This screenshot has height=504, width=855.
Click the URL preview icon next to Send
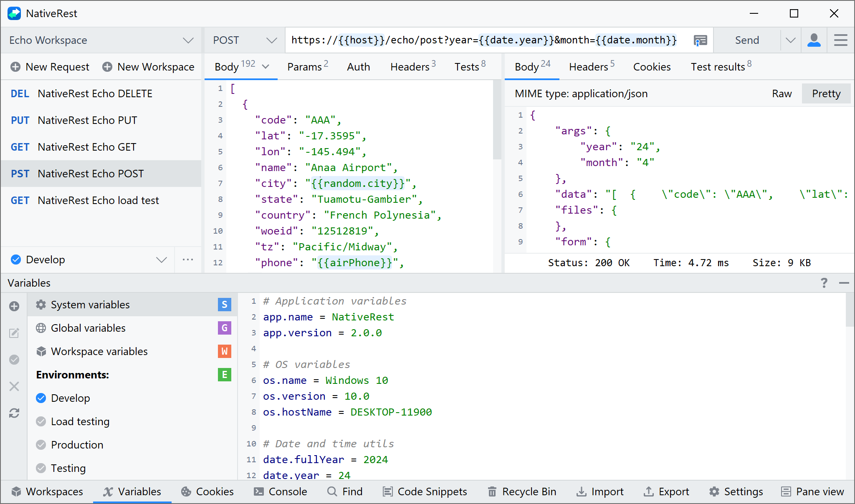click(700, 40)
